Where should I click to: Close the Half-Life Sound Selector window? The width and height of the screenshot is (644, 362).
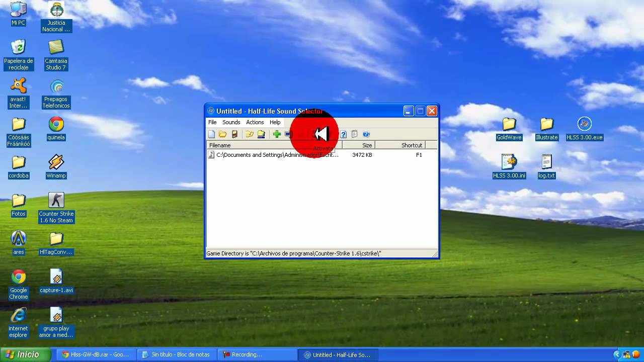432,111
